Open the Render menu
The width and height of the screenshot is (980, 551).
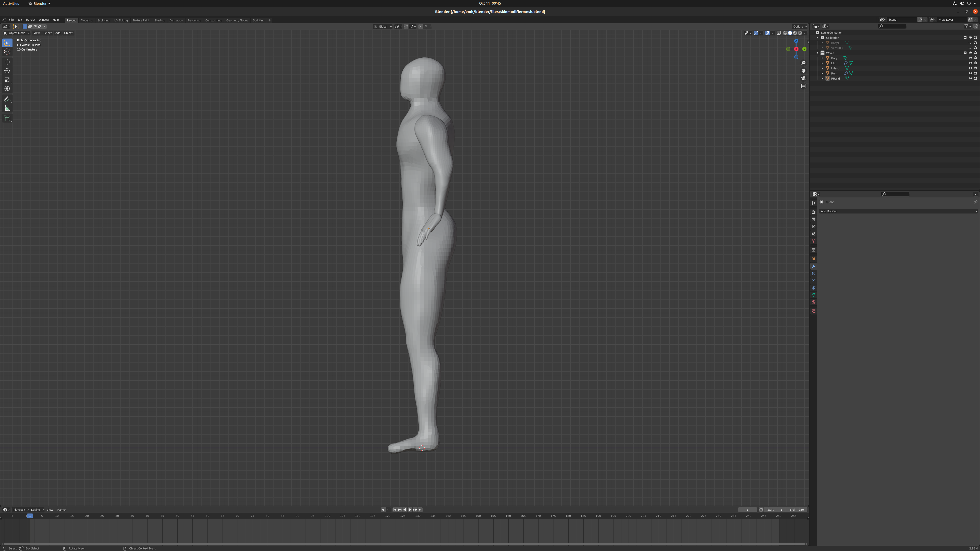coord(30,20)
